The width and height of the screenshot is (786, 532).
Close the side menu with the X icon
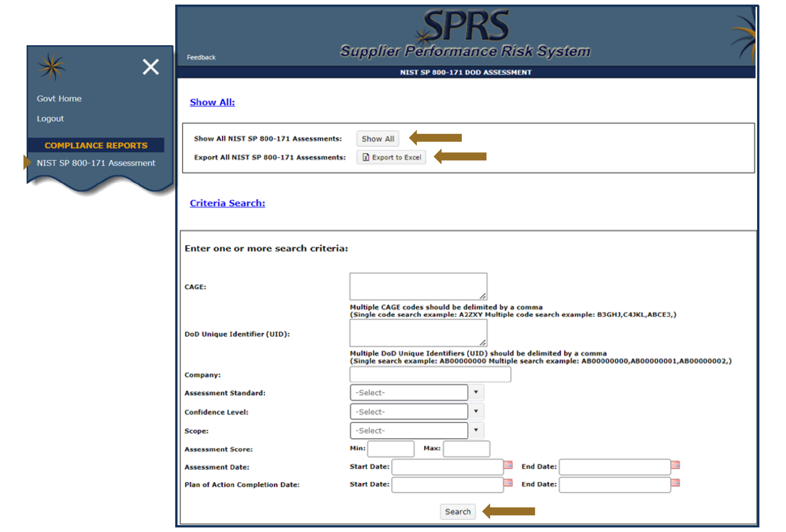151,67
